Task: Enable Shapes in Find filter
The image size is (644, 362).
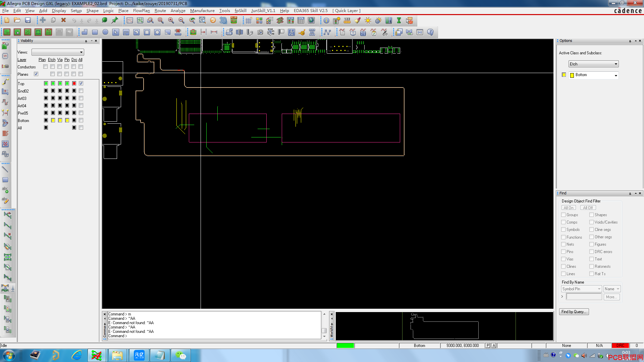Action: [x=592, y=215]
